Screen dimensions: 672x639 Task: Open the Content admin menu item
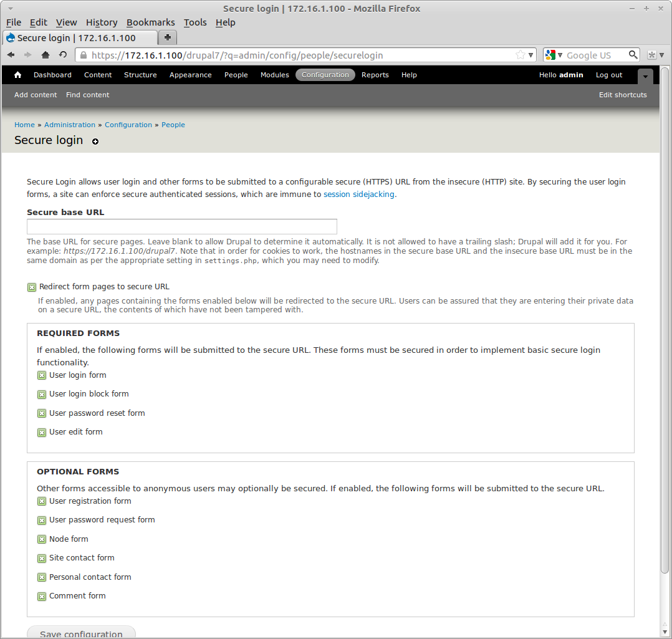pos(98,75)
